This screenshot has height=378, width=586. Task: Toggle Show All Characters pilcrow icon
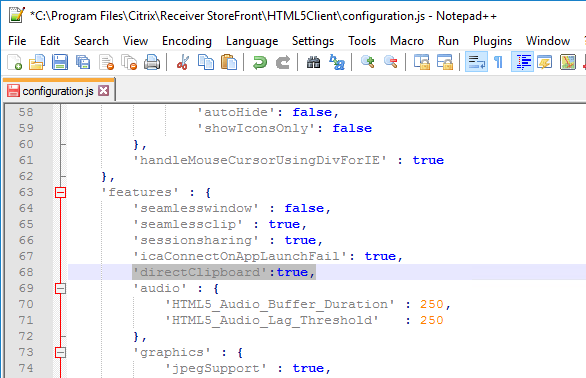coord(498,62)
